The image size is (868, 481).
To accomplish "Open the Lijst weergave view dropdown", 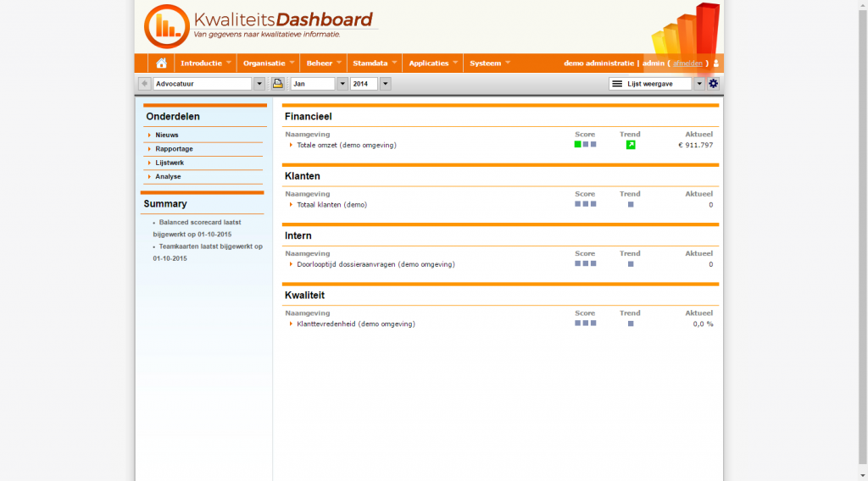I will coord(699,84).
